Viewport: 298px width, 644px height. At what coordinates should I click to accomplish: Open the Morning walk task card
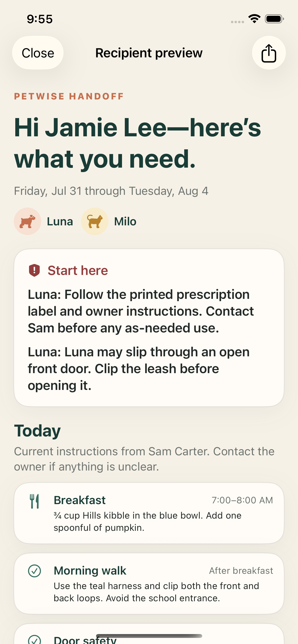pyautogui.click(x=149, y=583)
